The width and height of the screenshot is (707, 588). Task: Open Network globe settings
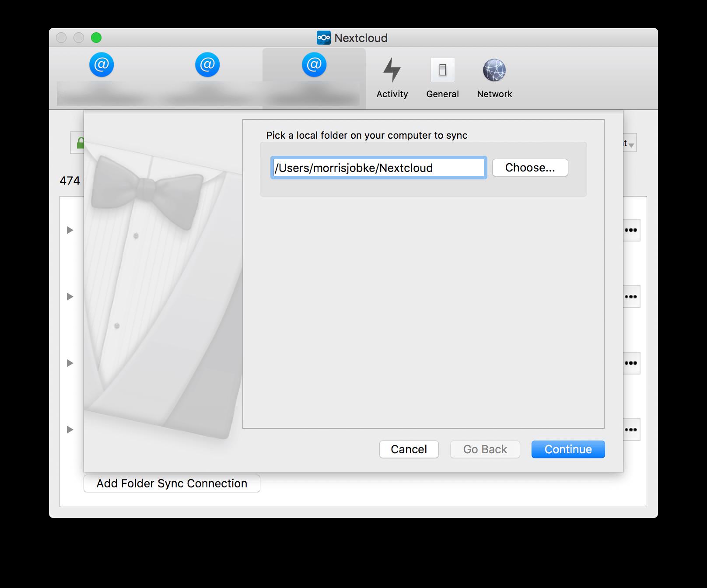(x=494, y=77)
